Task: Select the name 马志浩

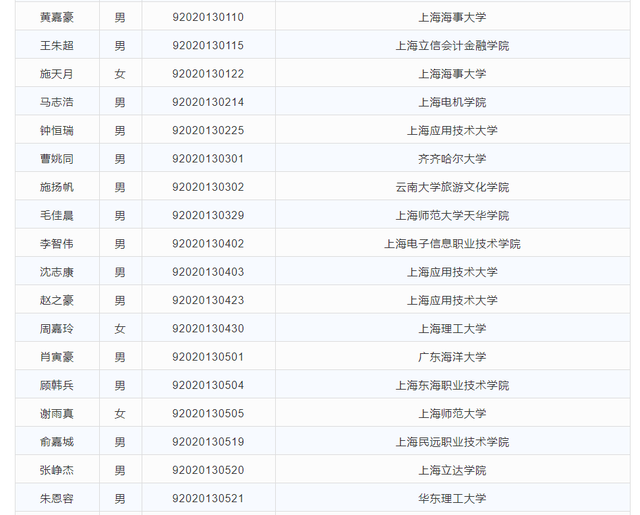Action: pos(57,102)
